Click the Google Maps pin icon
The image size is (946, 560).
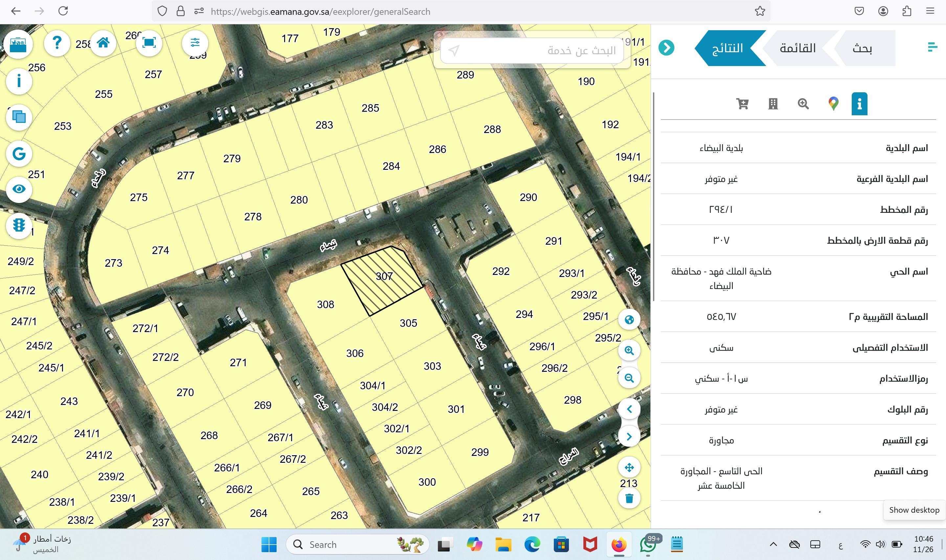(x=833, y=103)
